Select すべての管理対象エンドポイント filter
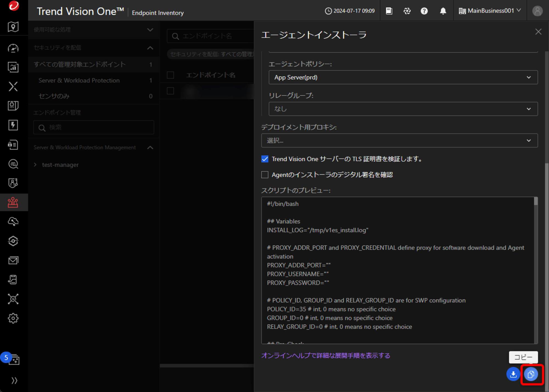The width and height of the screenshot is (549, 392). click(x=94, y=64)
